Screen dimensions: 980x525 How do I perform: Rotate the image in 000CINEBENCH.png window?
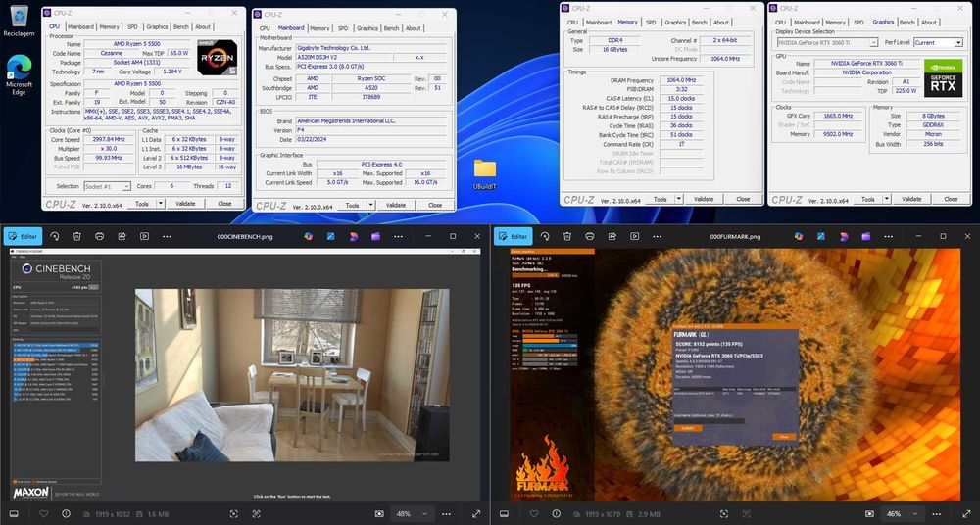point(54,236)
